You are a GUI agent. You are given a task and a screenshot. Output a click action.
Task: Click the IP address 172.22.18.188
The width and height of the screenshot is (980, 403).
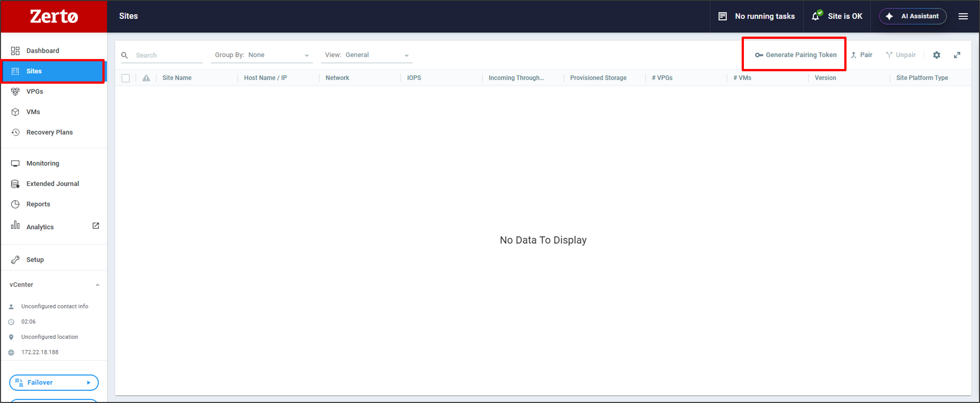(40, 352)
